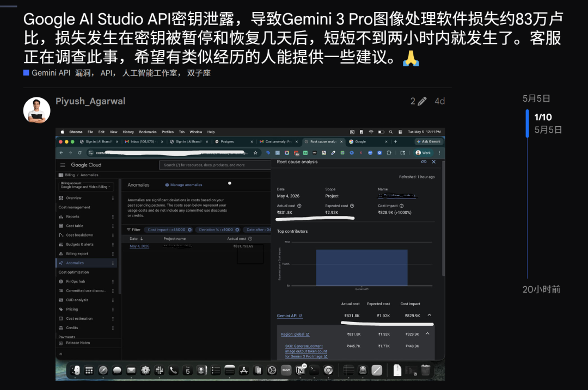Click the Spotlight search icon in menu bar
Screen dimensions: 588x390
click(391, 132)
